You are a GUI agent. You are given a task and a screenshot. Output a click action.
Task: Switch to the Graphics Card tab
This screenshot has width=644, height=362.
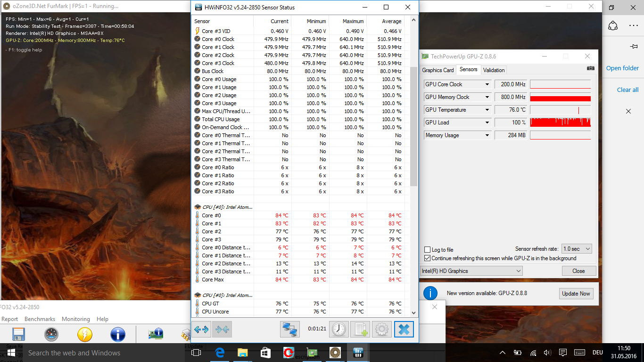(x=438, y=70)
